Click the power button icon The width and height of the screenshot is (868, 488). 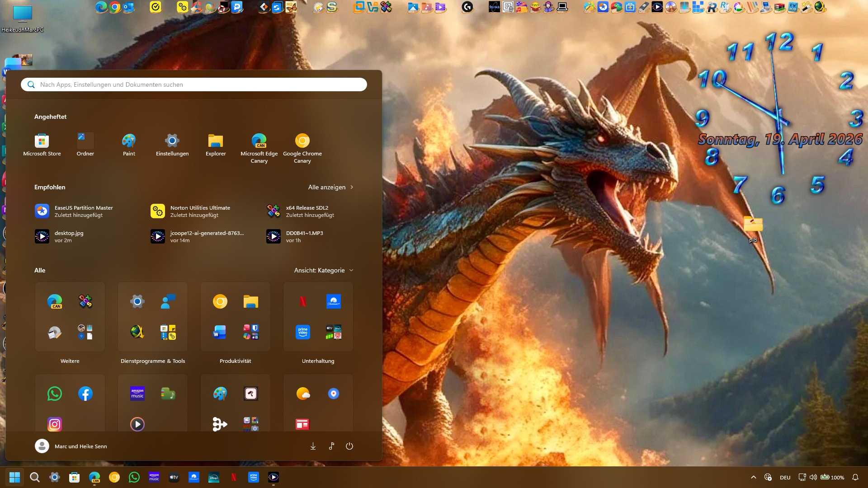click(349, 446)
